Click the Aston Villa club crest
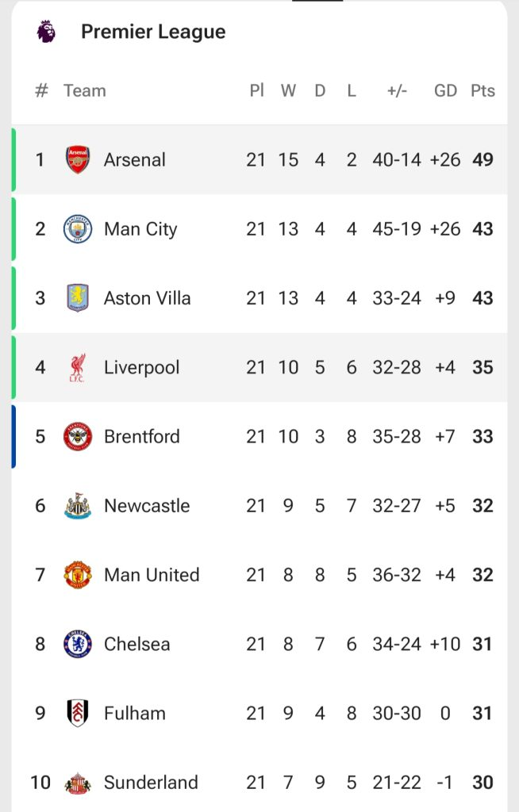519x812 pixels. tap(78, 298)
